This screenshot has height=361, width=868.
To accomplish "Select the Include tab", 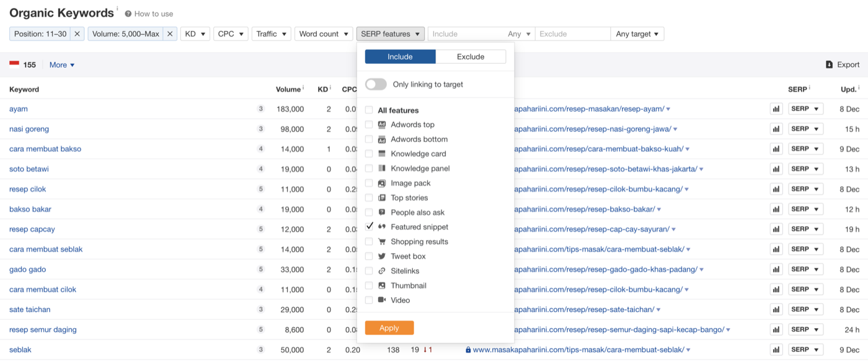I will (401, 56).
